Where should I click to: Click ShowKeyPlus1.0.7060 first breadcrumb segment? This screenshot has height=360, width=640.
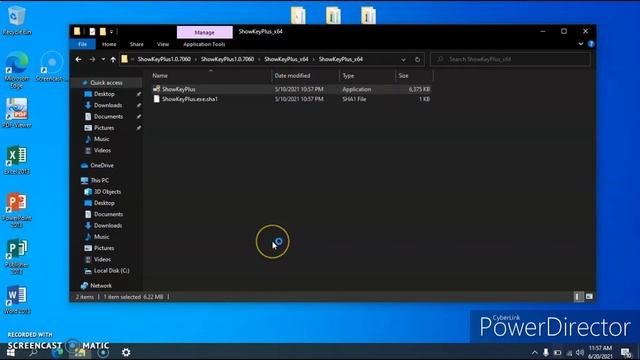click(164, 59)
